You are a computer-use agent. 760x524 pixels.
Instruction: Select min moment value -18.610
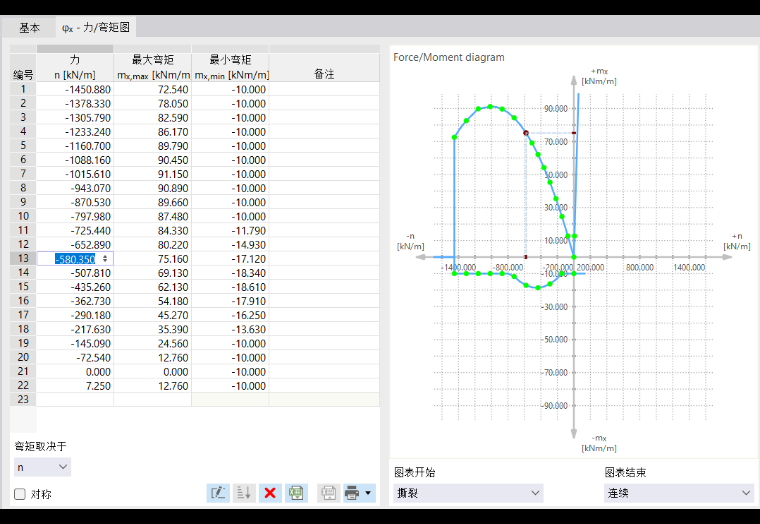pos(231,287)
